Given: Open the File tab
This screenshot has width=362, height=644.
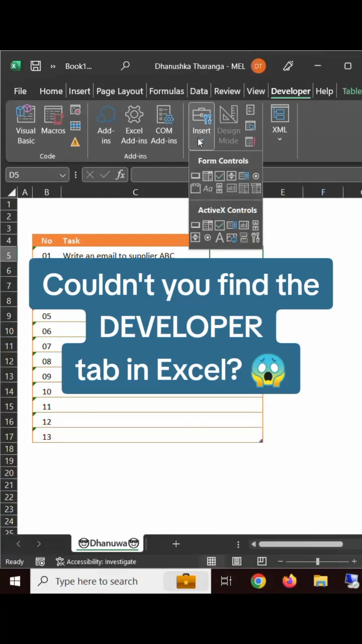Looking at the screenshot, I should pyautogui.click(x=20, y=91).
